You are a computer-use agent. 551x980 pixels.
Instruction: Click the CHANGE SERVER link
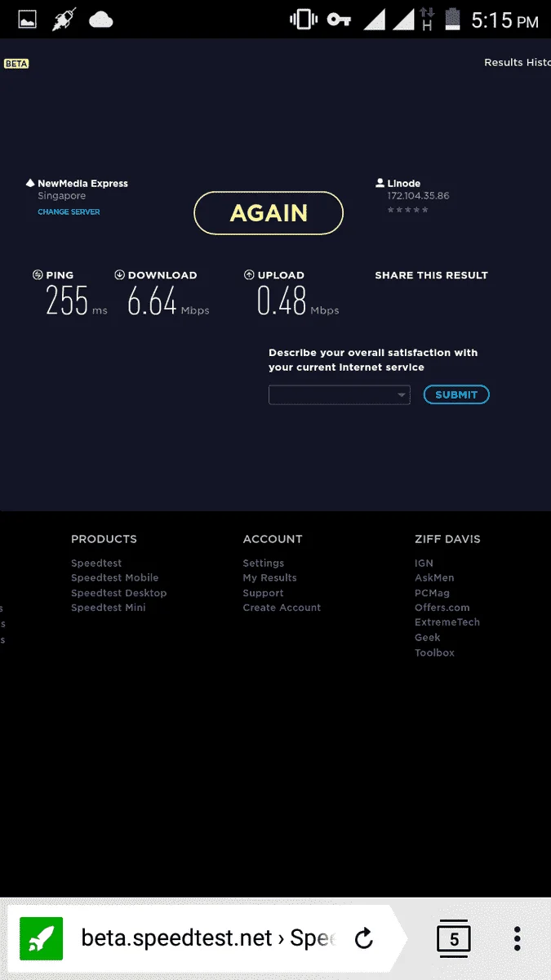tap(69, 212)
